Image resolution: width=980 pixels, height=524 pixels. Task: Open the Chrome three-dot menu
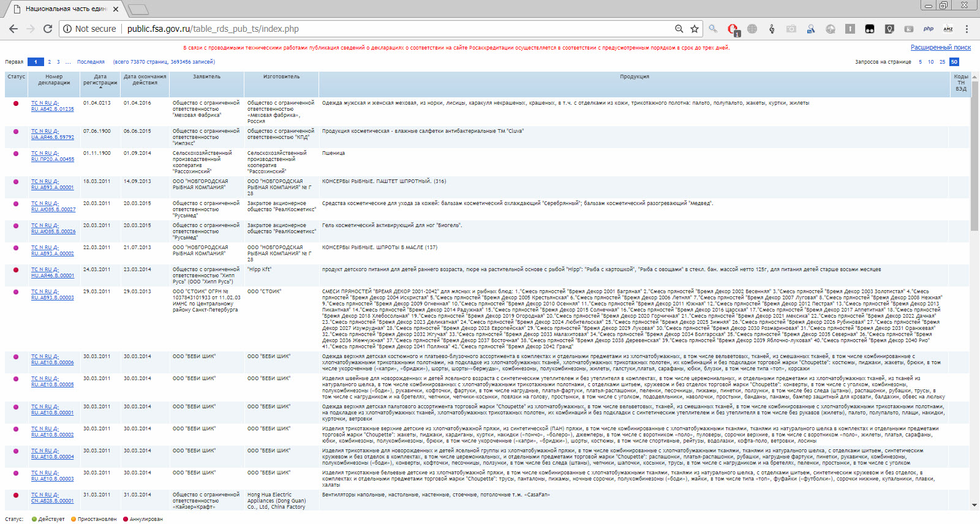click(967, 29)
